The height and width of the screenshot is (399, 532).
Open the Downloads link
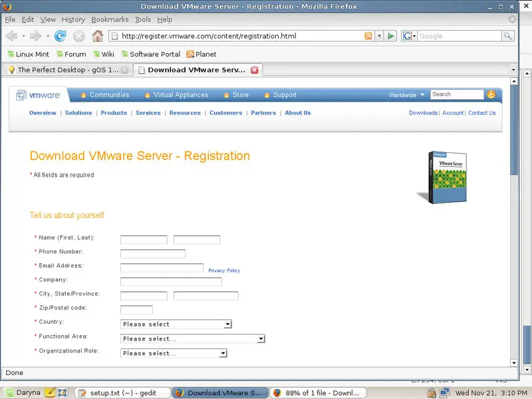423,113
